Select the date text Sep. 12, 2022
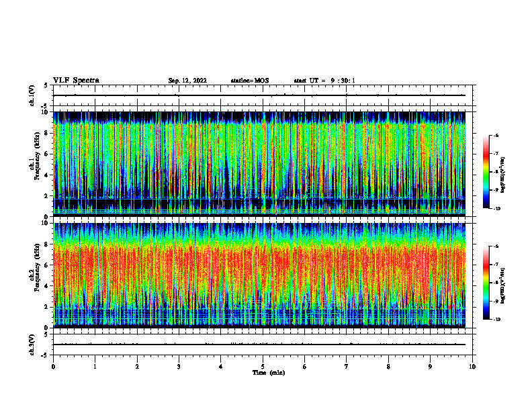The width and height of the screenshot is (532, 411). point(187,81)
